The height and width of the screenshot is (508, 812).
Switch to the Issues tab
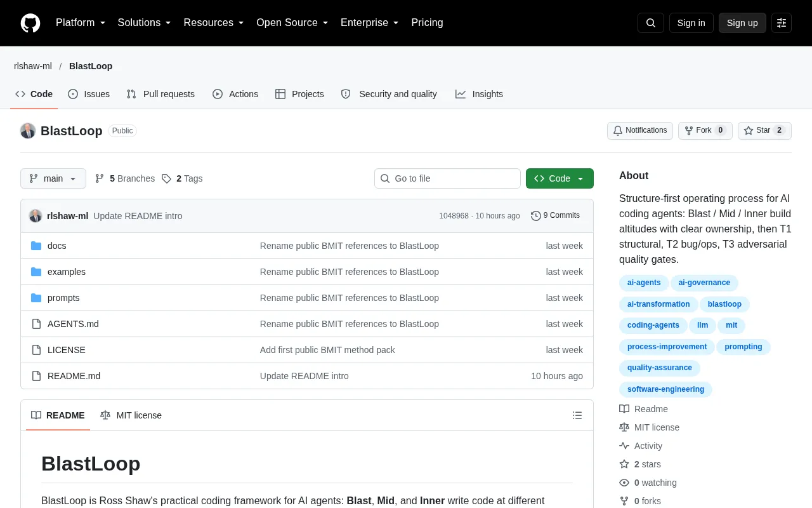tap(89, 94)
